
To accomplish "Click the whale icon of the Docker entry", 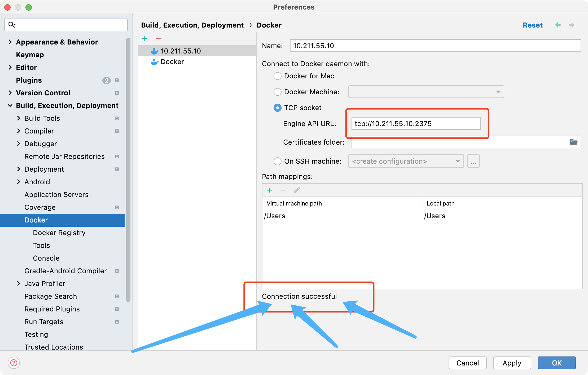I will click(x=155, y=62).
